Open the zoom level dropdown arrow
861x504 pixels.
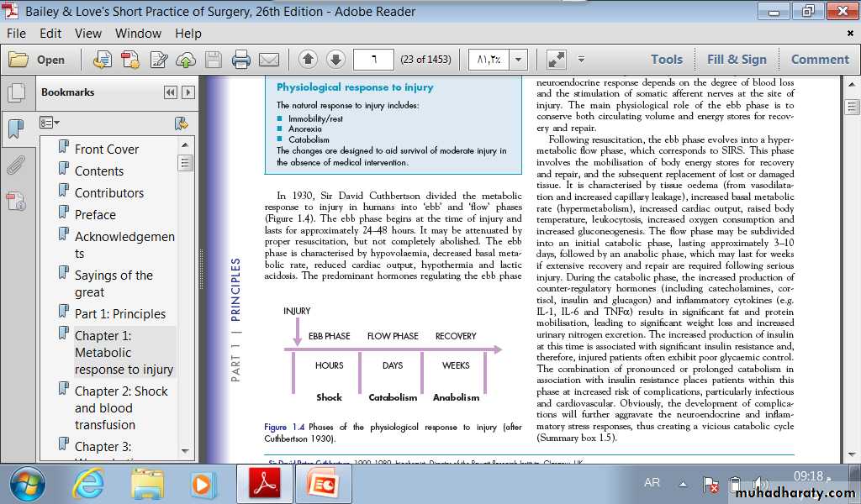tap(518, 60)
